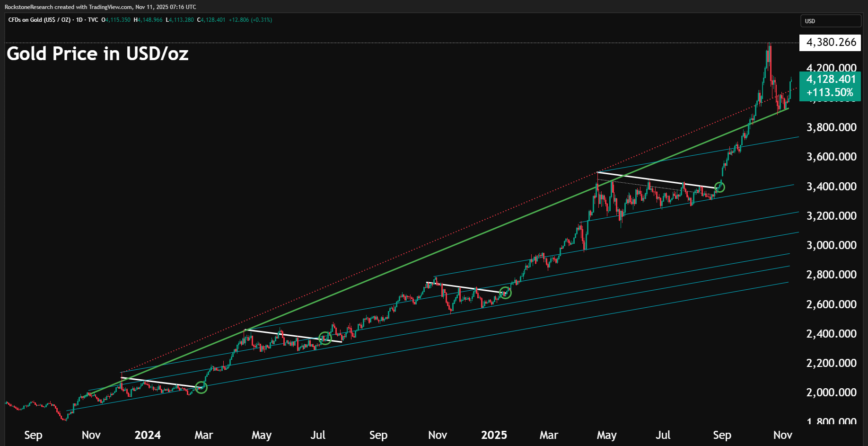
Task: Click the 2025 year label on time axis
Action: (494, 435)
